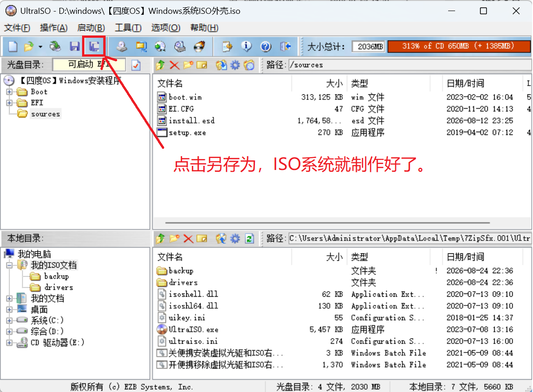Click the local pane red X delete icon
This screenshot has height=392, width=533.
click(188, 239)
